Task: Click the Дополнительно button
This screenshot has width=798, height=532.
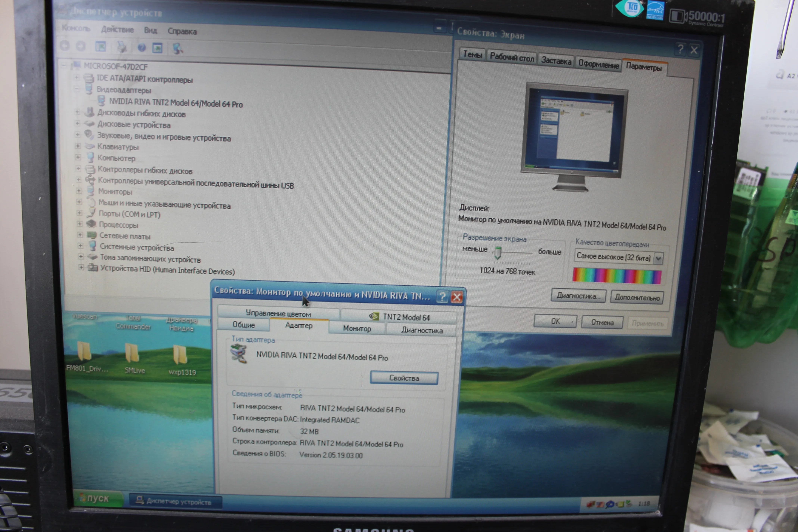Action: pyautogui.click(x=636, y=298)
